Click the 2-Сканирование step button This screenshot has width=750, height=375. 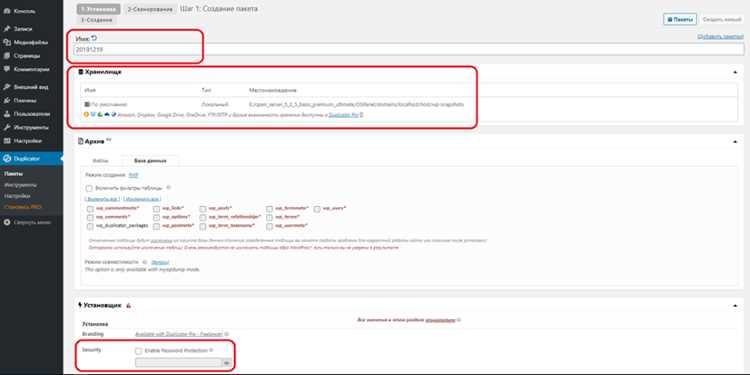150,9
